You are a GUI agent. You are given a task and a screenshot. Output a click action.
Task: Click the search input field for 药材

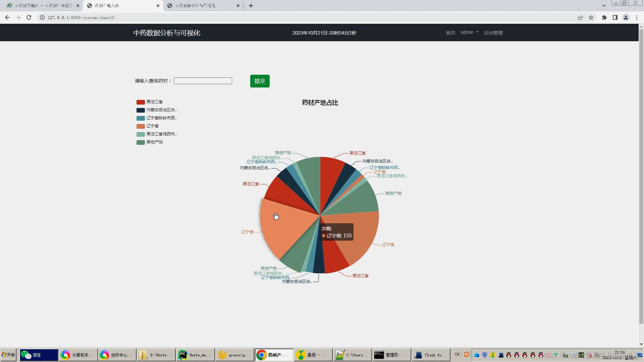[203, 81]
